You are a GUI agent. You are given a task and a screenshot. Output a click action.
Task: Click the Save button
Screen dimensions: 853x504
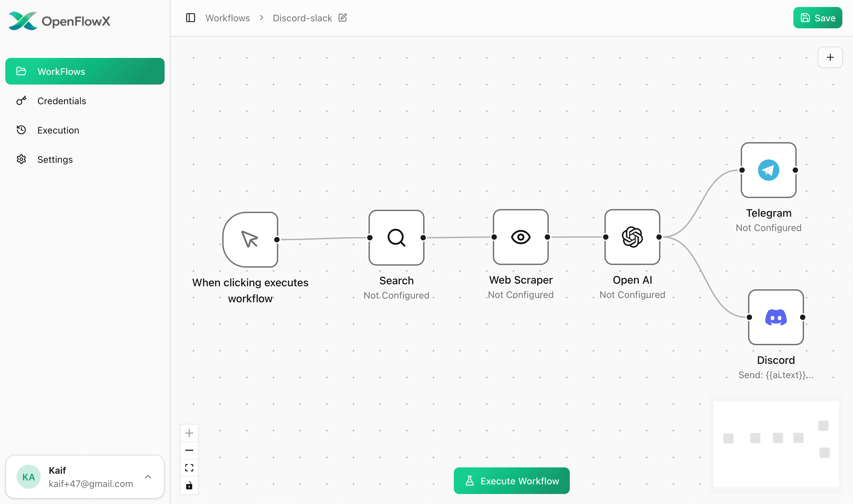[817, 18]
